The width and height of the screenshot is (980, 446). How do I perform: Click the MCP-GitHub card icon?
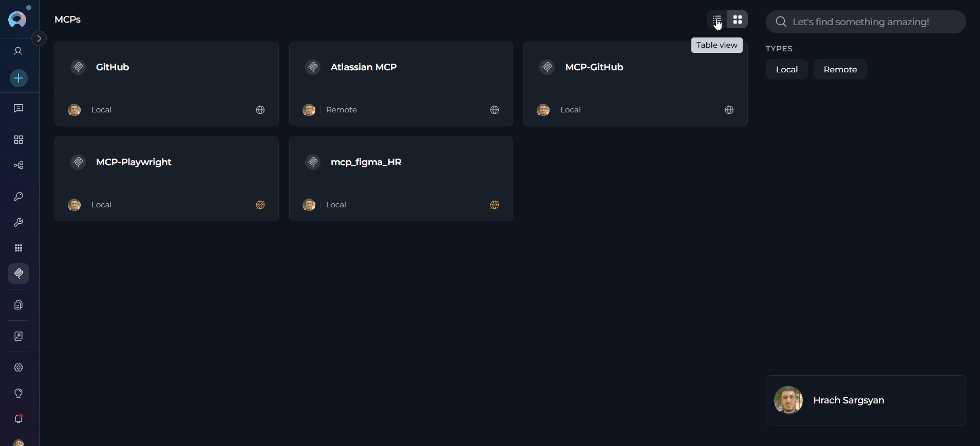click(547, 67)
